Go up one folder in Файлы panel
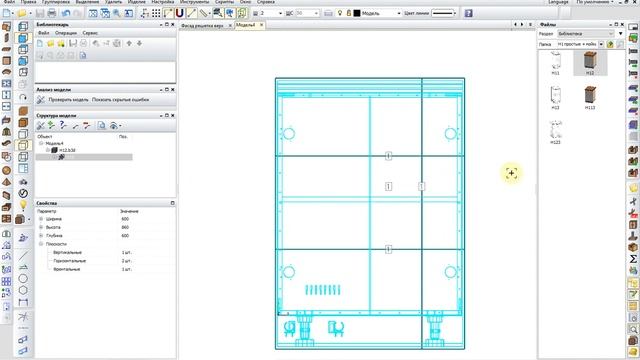Screen dimensions: 640x360 click(610, 44)
